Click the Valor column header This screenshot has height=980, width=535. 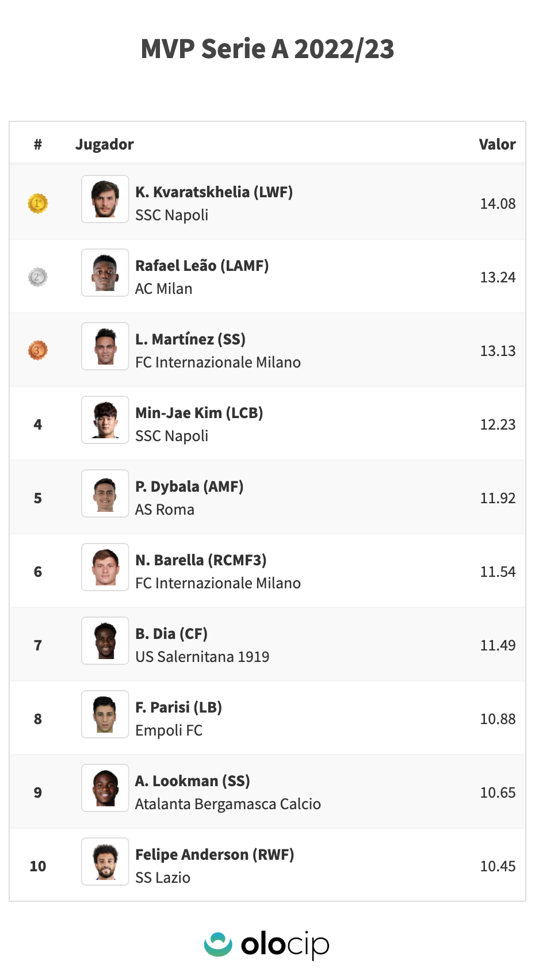point(497,144)
